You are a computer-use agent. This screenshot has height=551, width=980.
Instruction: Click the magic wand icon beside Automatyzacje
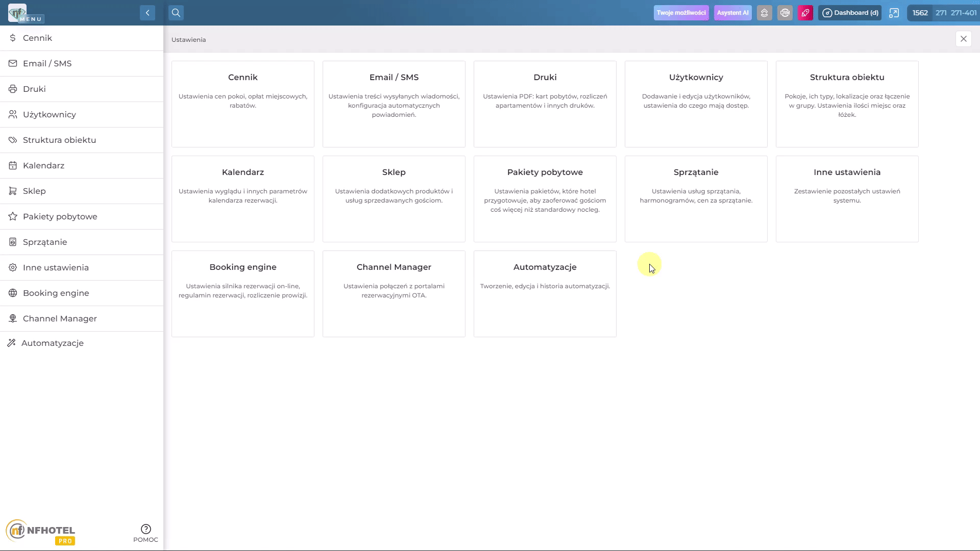(x=12, y=343)
